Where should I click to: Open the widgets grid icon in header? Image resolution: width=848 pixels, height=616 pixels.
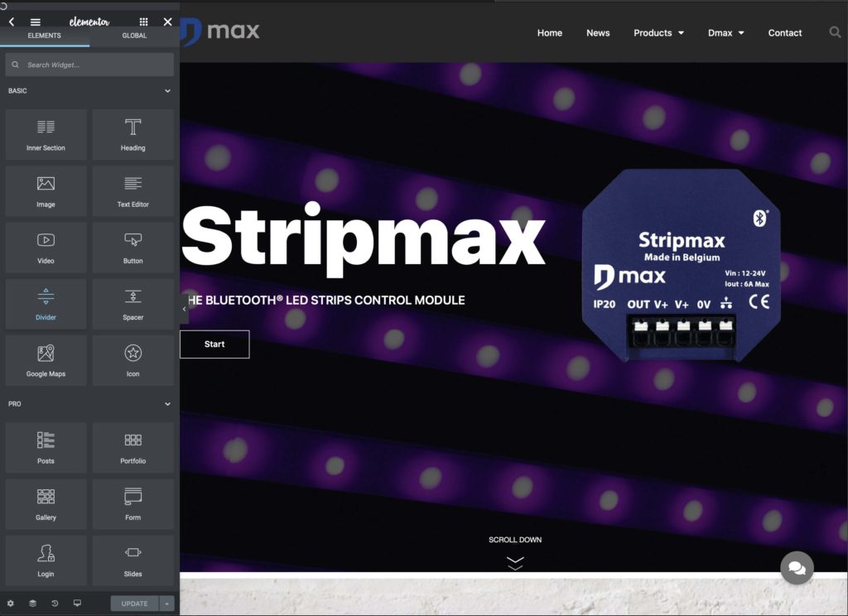144,22
